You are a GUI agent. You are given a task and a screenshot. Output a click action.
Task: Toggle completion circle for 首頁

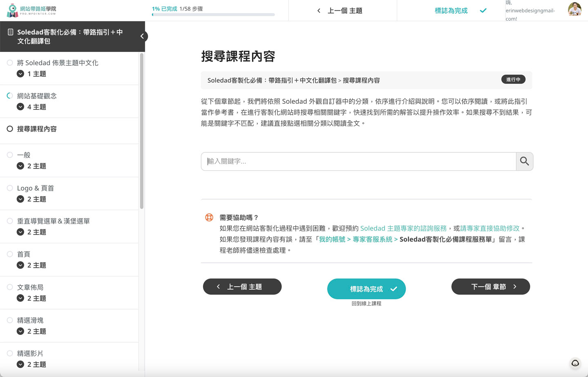point(10,254)
